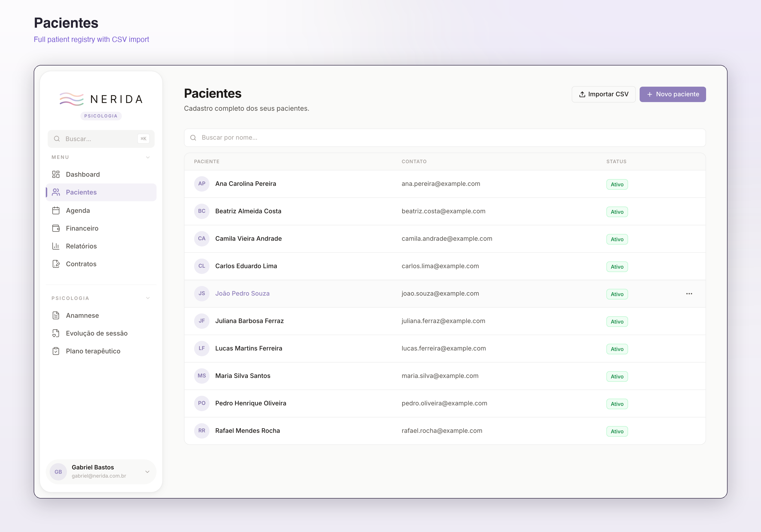Image resolution: width=761 pixels, height=532 pixels.
Task: Open Financeiro from the sidebar
Action: (101, 228)
